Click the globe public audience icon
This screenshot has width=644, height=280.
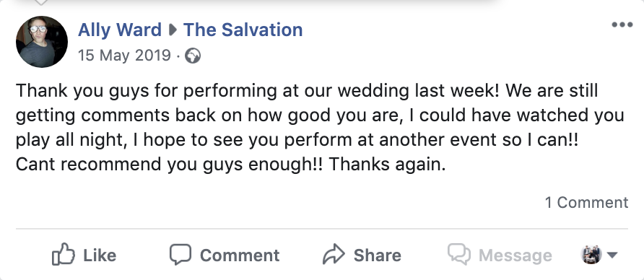point(193,56)
